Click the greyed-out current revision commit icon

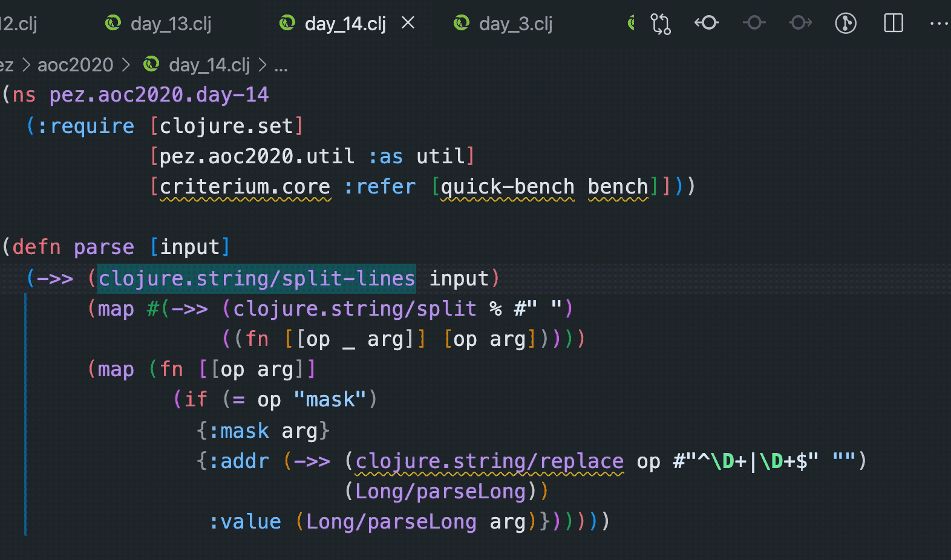(754, 24)
